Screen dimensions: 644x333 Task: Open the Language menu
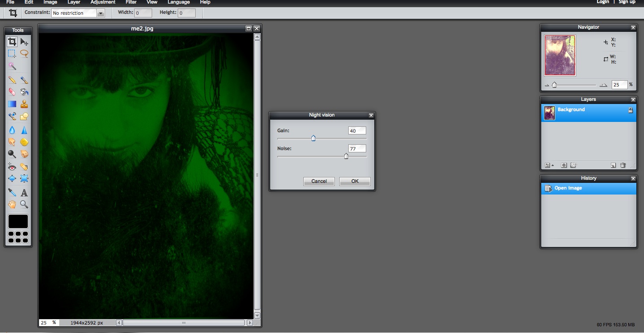point(179,2)
